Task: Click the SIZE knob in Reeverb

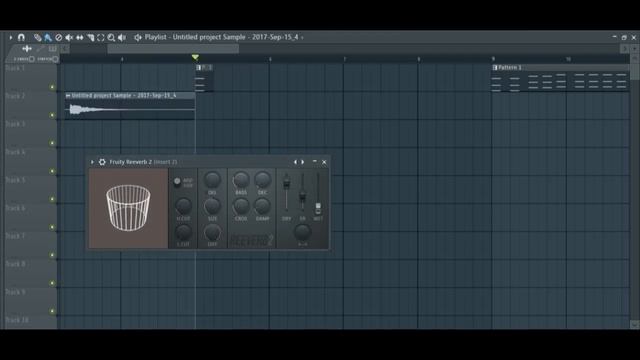Action: (x=212, y=206)
